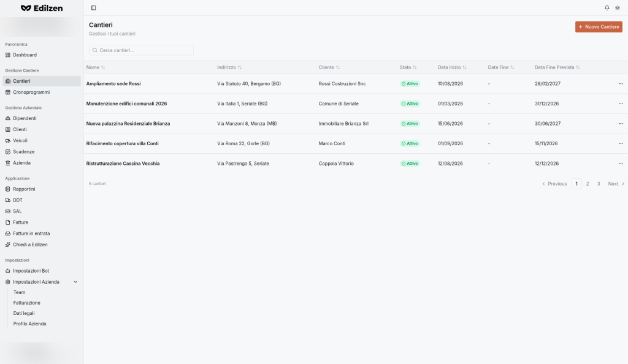Open row actions for Rifacimento copertura villa Conti
Image resolution: width=628 pixels, height=364 pixels.
pyautogui.click(x=621, y=143)
